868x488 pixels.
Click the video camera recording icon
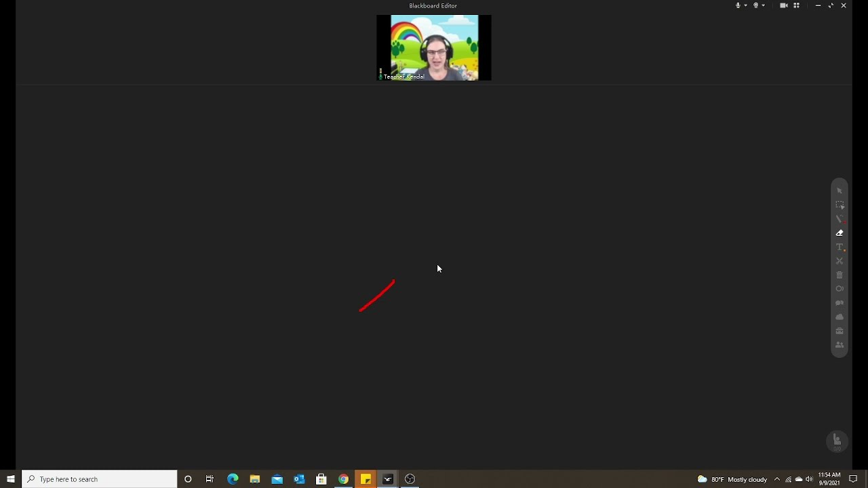click(784, 5)
